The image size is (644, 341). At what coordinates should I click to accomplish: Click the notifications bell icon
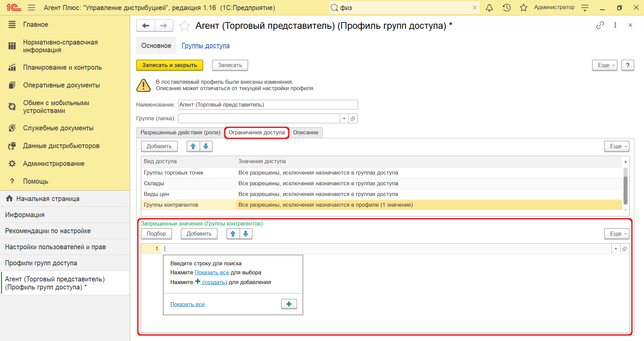489,8
